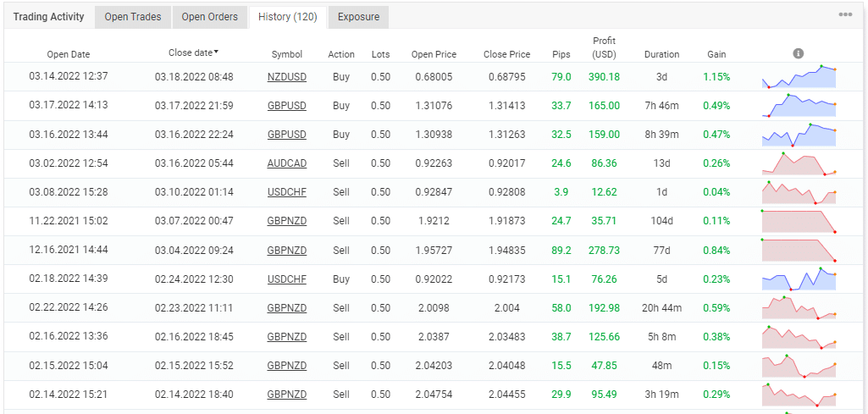
Task: Sort table by Profit (USD) header
Action: [x=605, y=47]
